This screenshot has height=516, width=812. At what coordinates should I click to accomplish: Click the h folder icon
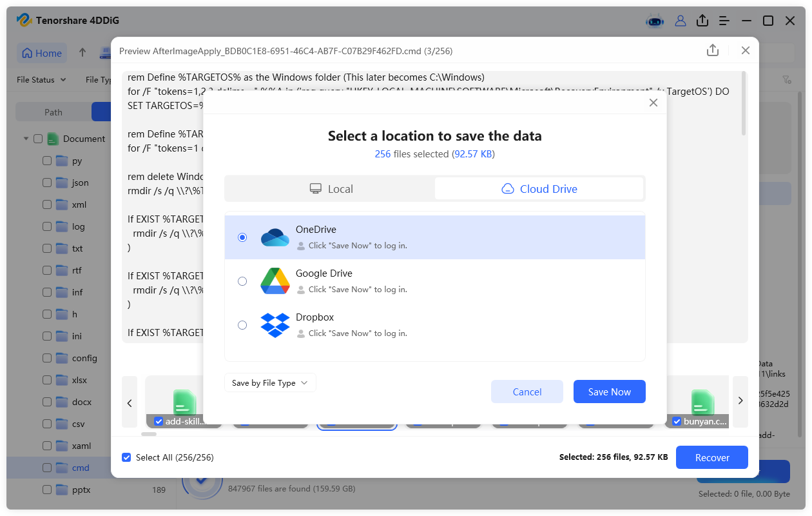pyautogui.click(x=62, y=314)
